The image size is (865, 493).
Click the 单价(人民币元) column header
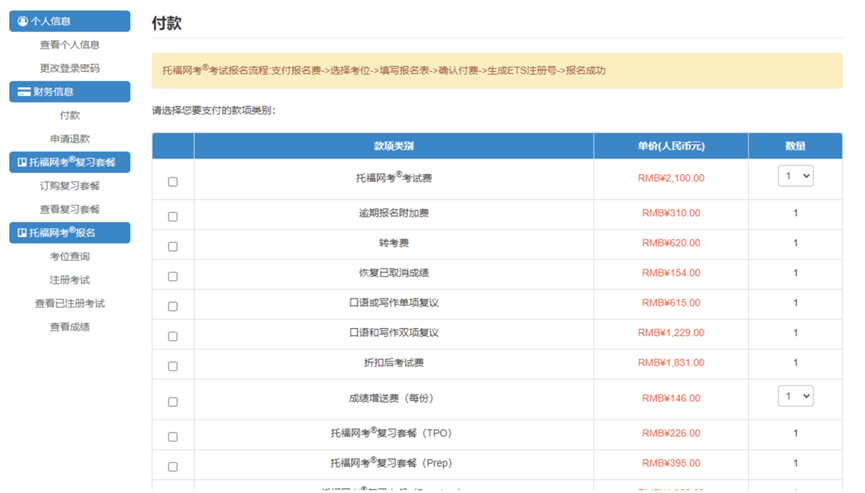click(671, 146)
